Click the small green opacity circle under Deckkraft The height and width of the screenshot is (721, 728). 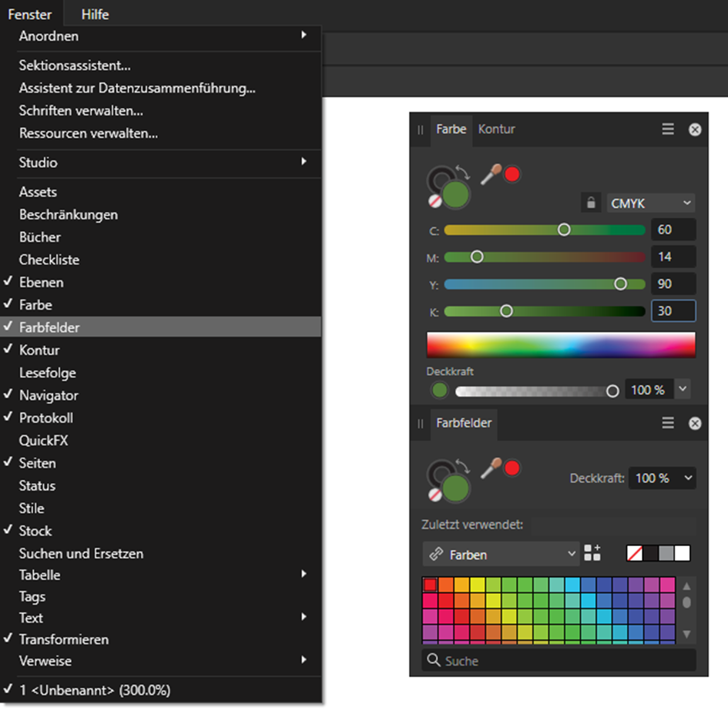[x=439, y=390]
